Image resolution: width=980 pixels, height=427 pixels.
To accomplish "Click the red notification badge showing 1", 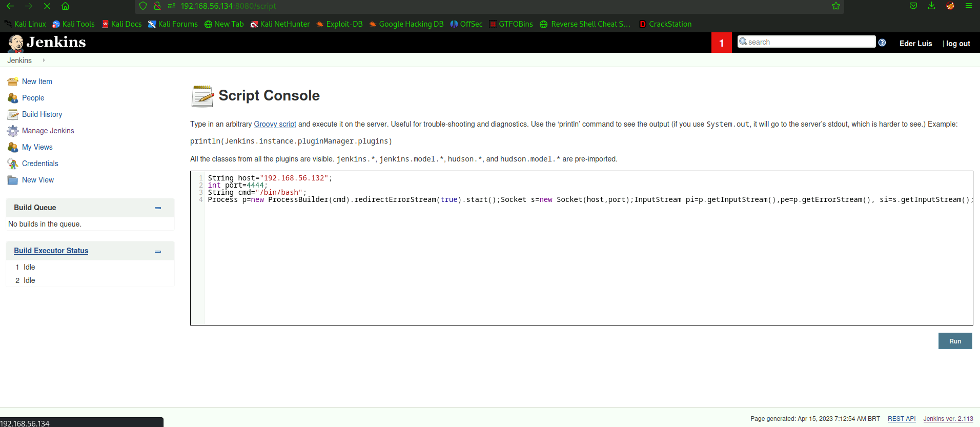I will click(x=721, y=43).
